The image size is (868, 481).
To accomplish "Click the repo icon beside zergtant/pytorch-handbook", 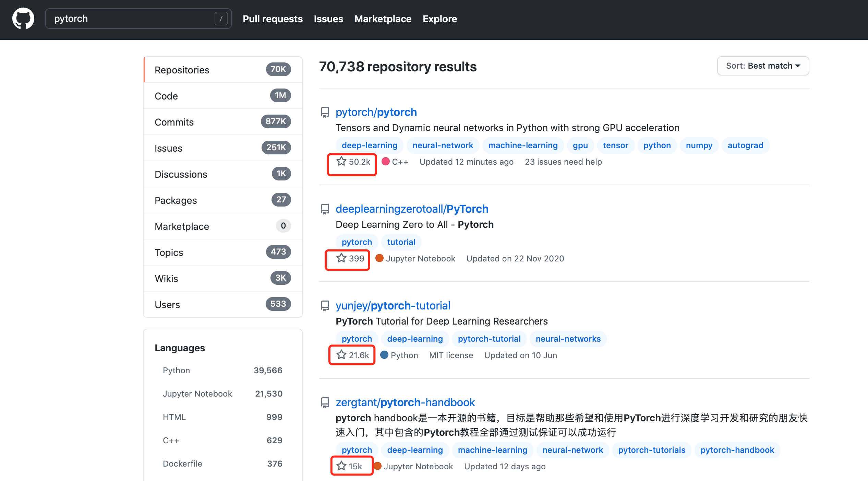I will pyautogui.click(x=325, y=403).
